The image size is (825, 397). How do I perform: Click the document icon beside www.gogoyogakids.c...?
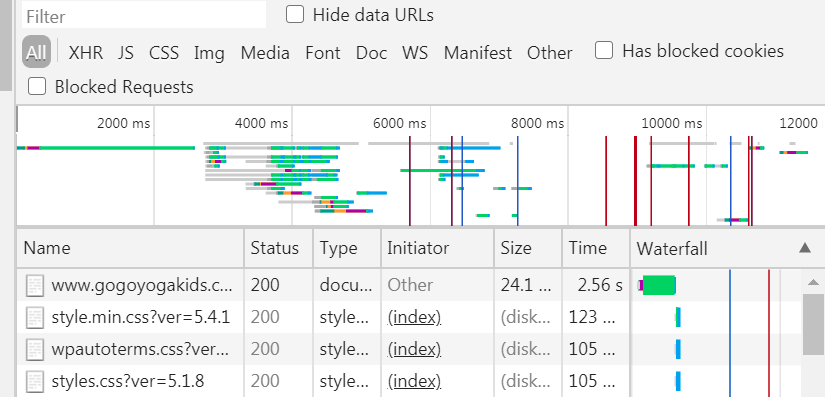click(x=35, y=285)
